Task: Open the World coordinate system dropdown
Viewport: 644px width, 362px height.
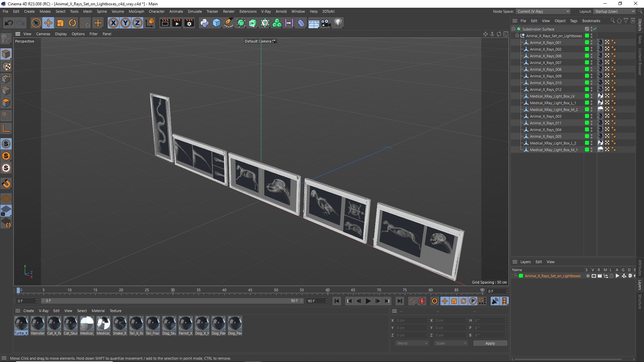Action: point(412,343)
